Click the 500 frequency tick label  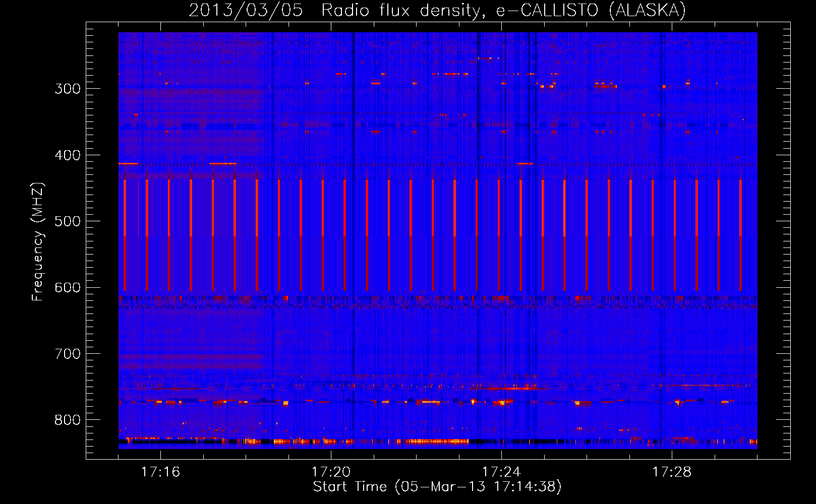point(68,221)
